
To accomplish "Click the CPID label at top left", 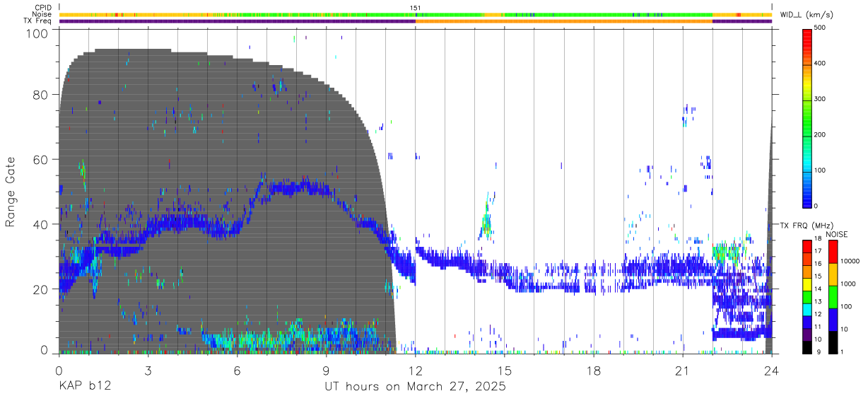I will coord(44,8).
